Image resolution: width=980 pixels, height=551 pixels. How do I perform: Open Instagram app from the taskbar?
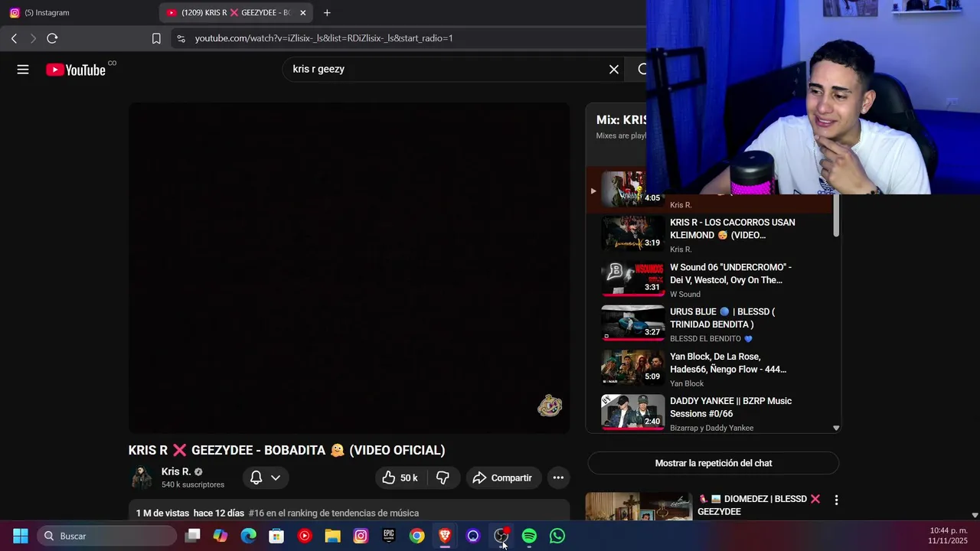[361, 536]
